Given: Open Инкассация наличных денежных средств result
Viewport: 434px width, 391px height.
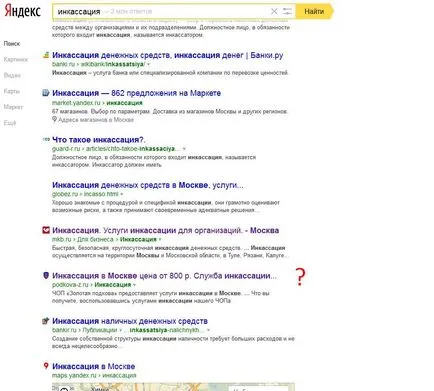Looking at the screenshot, I should point(130,321).
